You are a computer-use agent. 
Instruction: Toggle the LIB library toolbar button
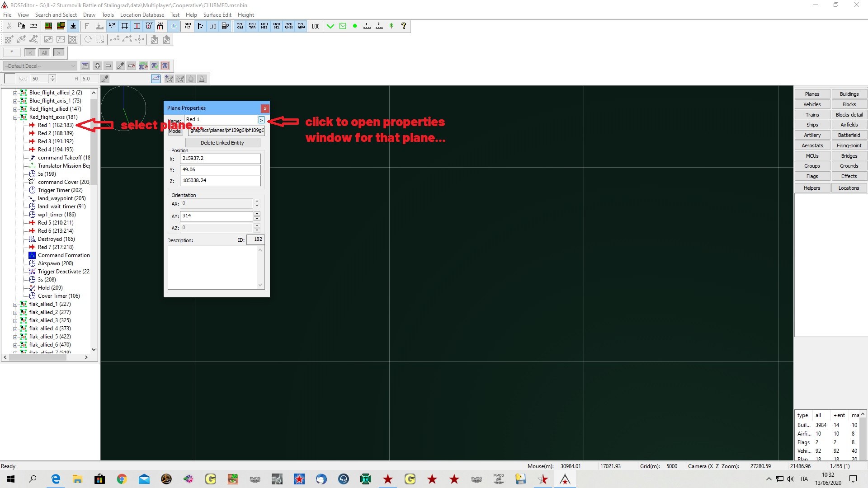(x=212, y=26)
